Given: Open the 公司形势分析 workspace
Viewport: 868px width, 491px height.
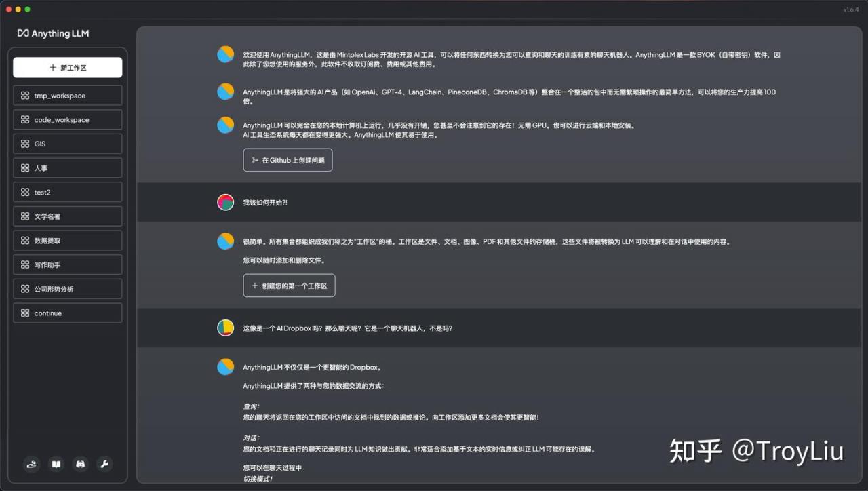Looking at the screenshot, I should 68,289.
